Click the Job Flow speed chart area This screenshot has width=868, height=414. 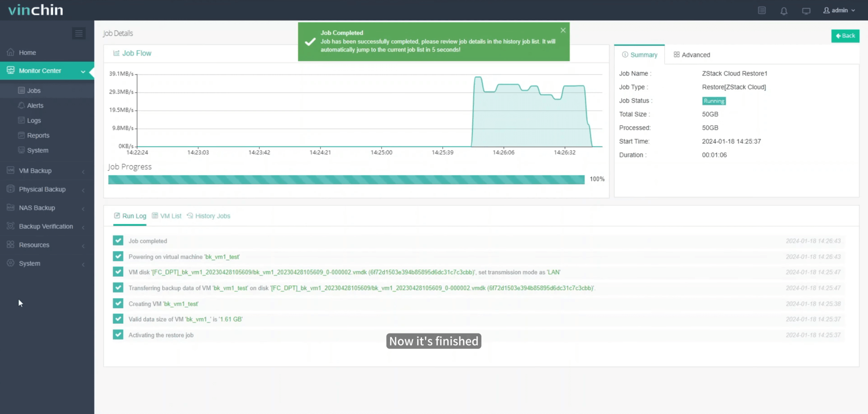369,110
